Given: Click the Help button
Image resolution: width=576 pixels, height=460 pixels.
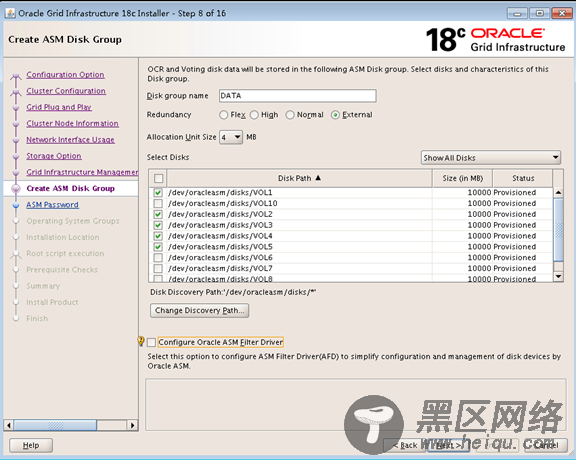Looking at the screenshot, I should pos(31,445).
